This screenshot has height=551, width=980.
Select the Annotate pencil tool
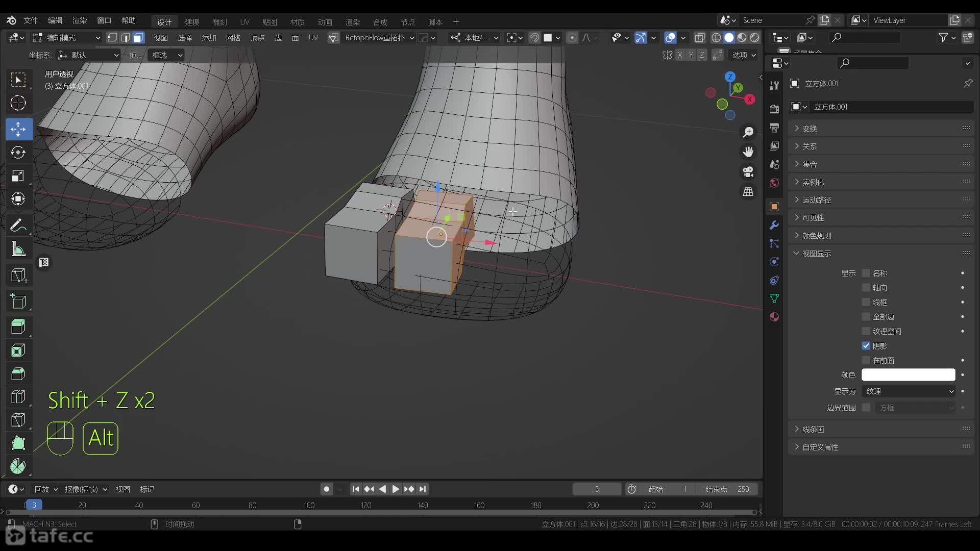18,225
